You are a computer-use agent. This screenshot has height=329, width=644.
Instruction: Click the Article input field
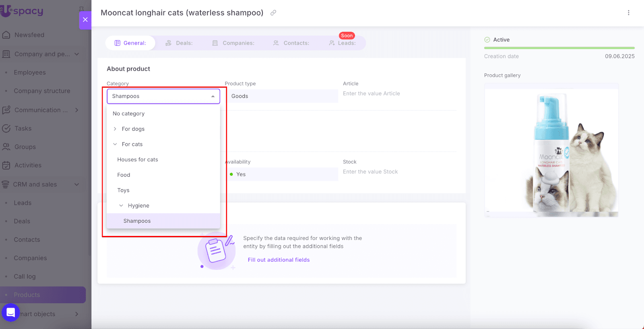click(x=398, y=94)
